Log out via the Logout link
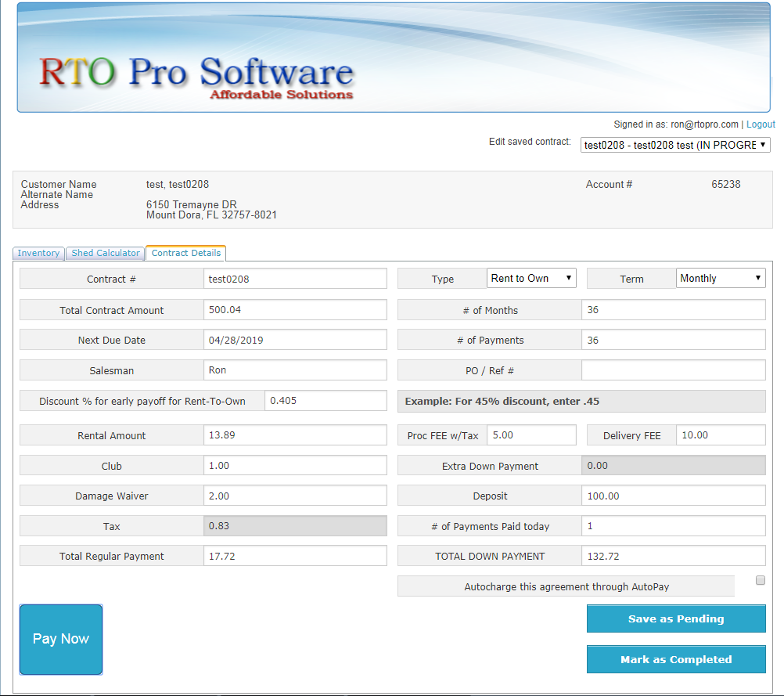This screenshot has height=696, width=784. [761, 124]
